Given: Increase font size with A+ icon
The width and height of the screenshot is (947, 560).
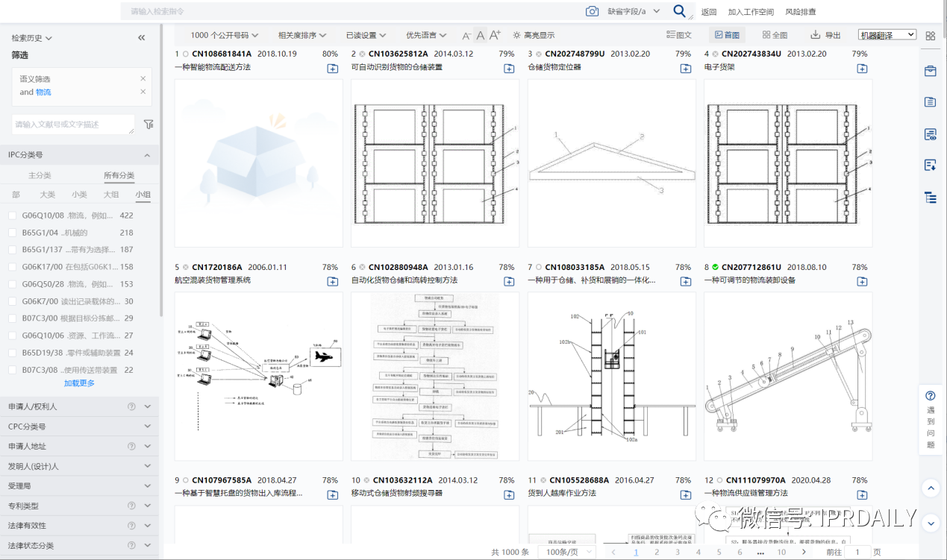Looking at the screenshot, I should 495,35.
